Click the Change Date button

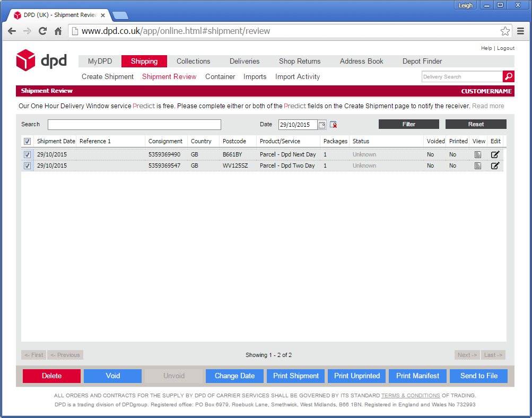234,376
